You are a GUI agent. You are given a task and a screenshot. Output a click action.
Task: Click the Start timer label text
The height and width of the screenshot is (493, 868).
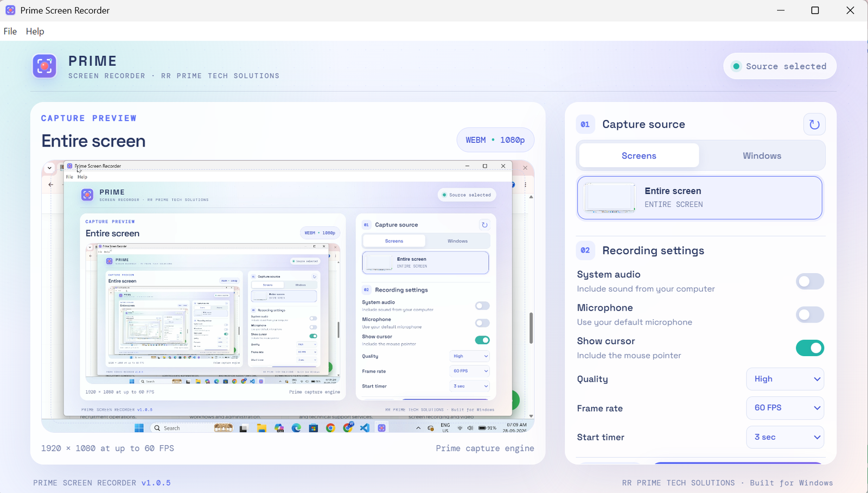pyautogui.click(x=601, y=437)
